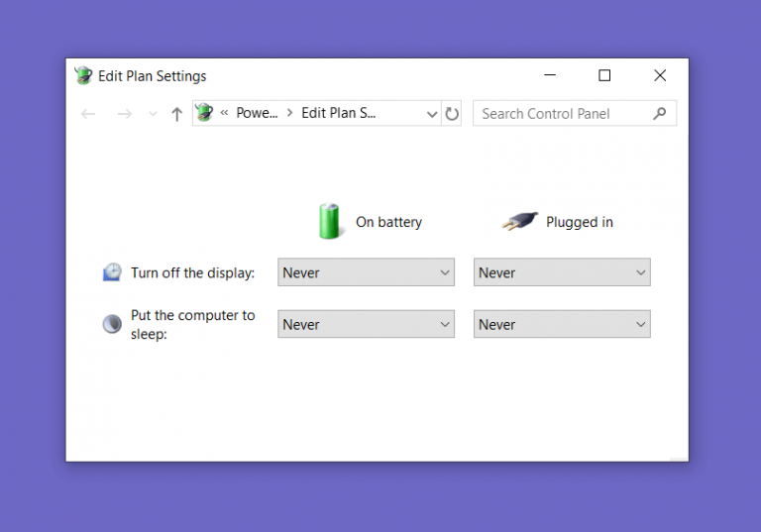Click the Back arrow in navigation bar
761x532 pixels.
click(88, 114)
